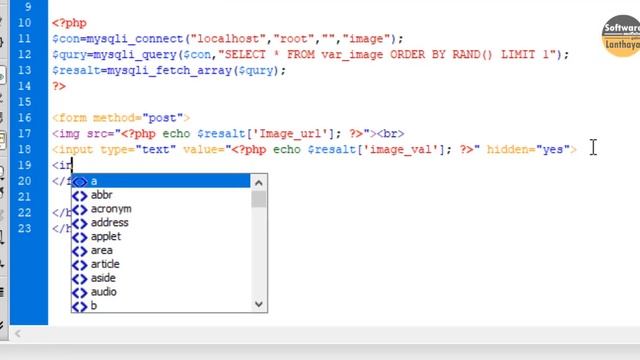Select 'article' tag in hint list
Viewport: 640px width, 360px height.
(x=161, y=264)
